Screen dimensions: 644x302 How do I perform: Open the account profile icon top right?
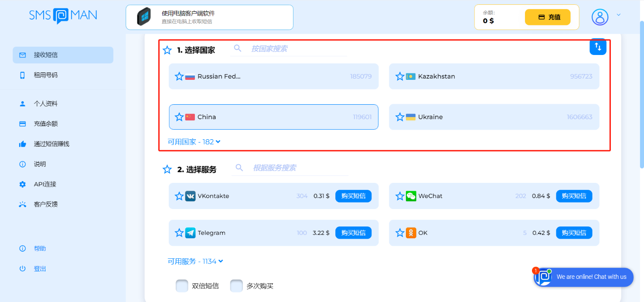(600, 17)
